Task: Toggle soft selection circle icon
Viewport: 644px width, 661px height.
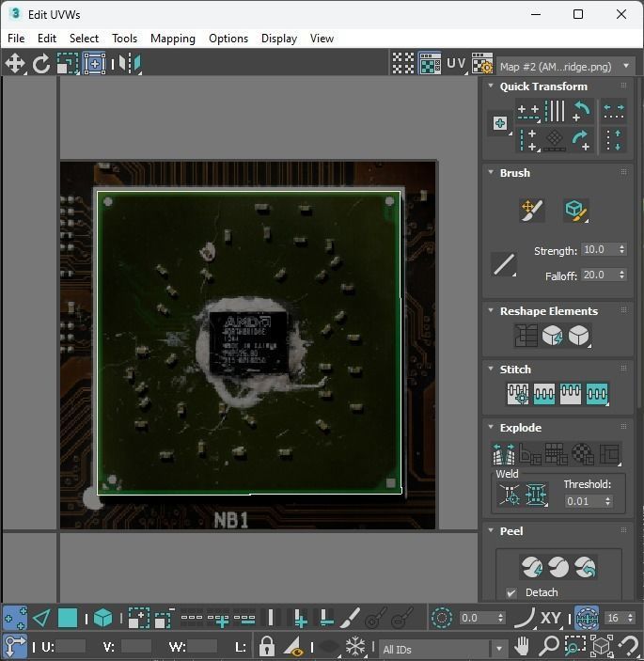Action: point(442,618)
